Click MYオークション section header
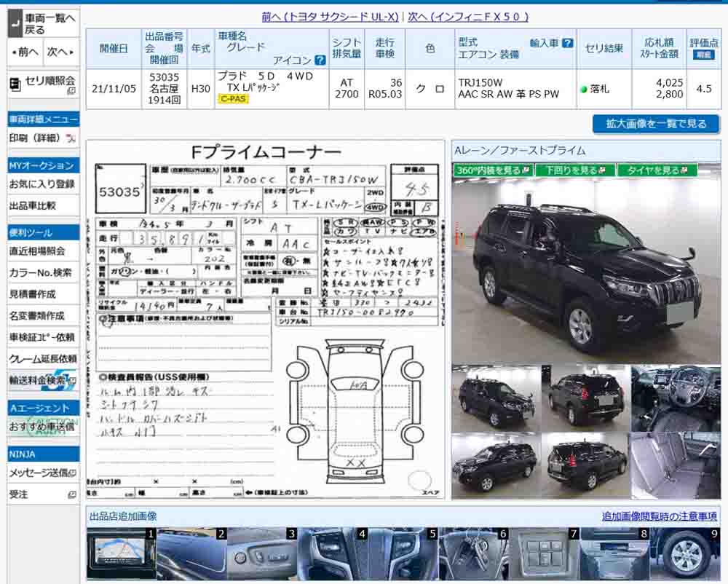This screenshot has height=584, width=728. (x=44, y=166)
